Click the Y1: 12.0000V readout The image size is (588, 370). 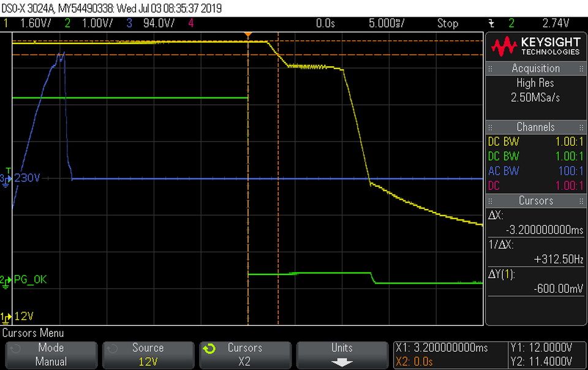tap(541, 347)
